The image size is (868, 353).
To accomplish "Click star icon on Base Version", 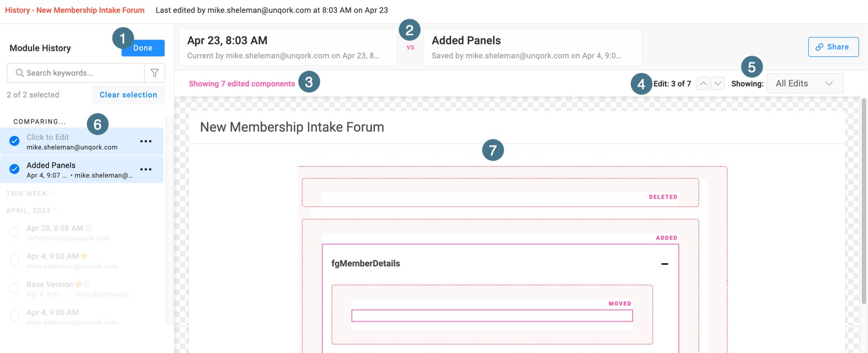I will [x=78, y=284].
